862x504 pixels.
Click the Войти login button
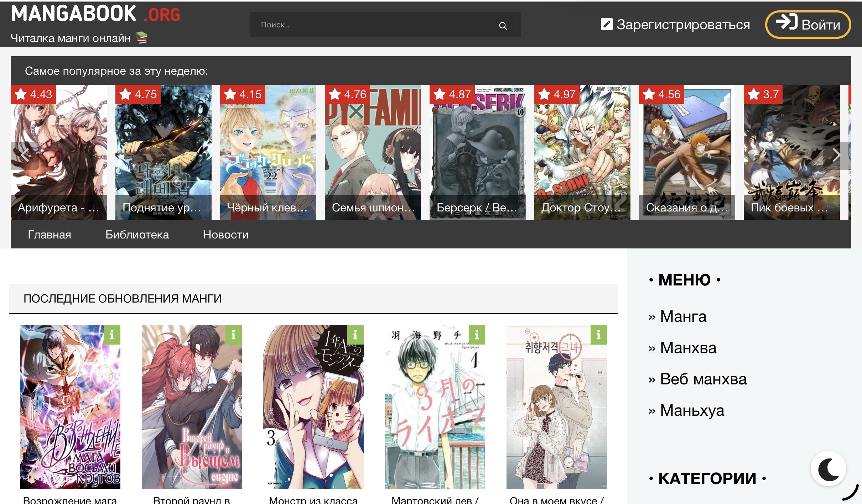coord(808,24)
